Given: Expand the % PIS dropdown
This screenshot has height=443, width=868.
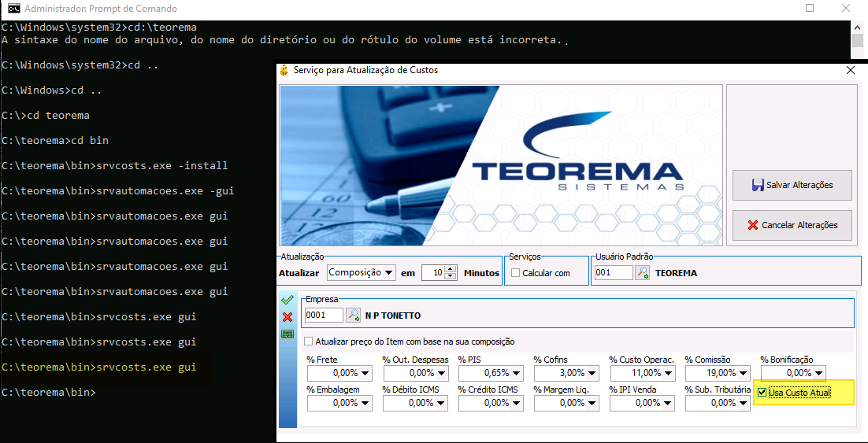Looking at the screenshot, I should tap(517, 373).
